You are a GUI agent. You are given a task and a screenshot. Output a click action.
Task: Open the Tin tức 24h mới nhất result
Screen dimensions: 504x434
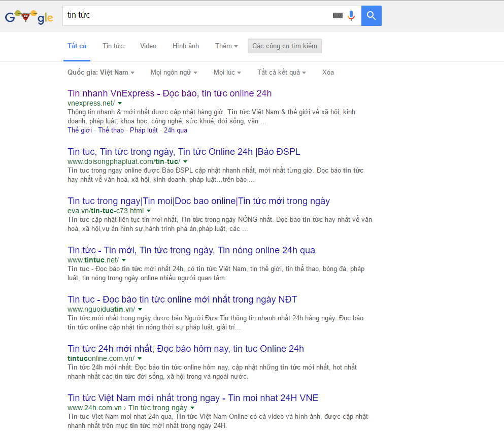click(186, 349)
